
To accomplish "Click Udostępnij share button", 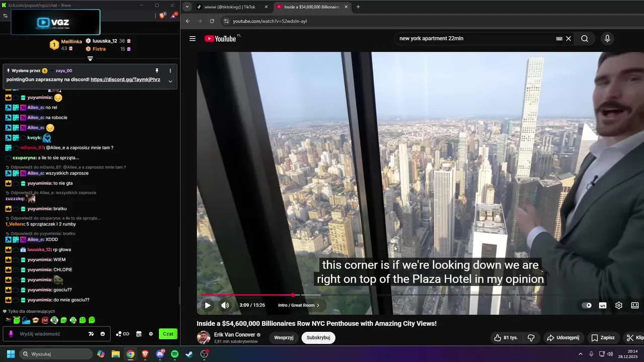I will (563, 338).
